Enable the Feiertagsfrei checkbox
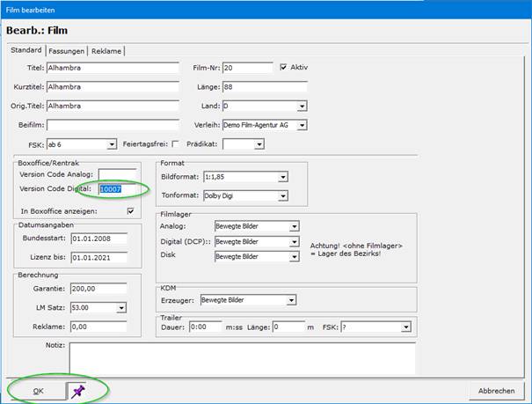 coord(175,144)
